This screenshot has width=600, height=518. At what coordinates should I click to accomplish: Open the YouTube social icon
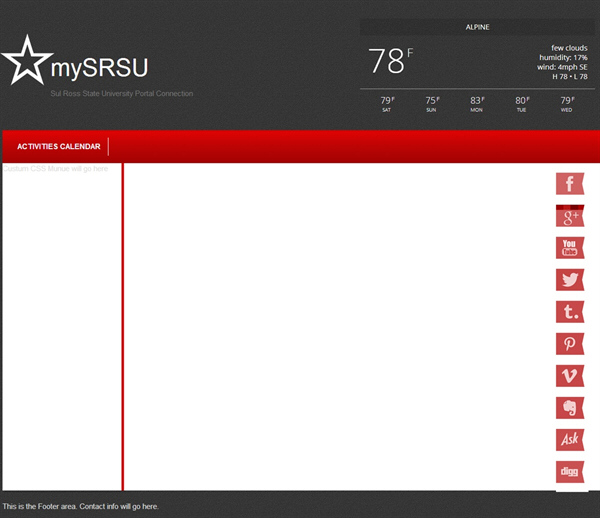click(569, 248)
